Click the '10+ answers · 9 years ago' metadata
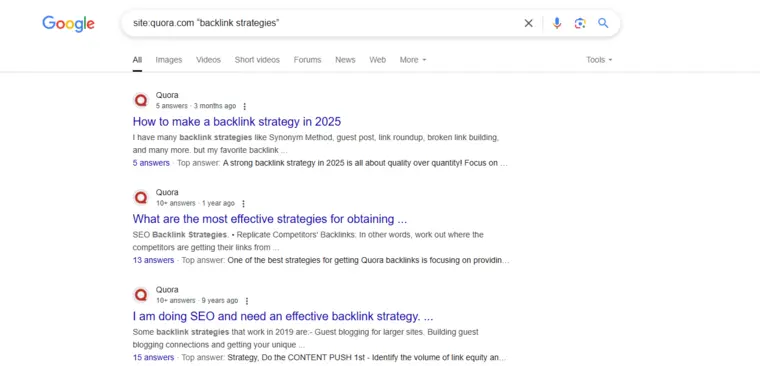This screenshot has width=760, height=366. [197, 301]
